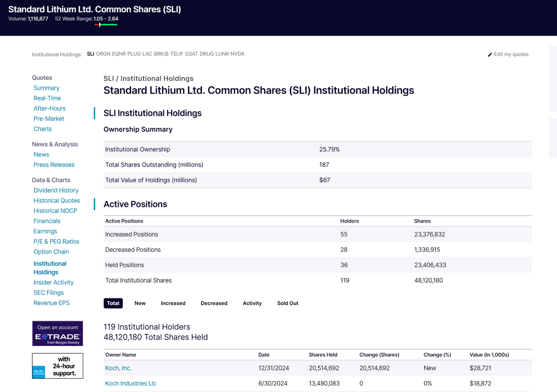Select the ORGN ticker

103,54
